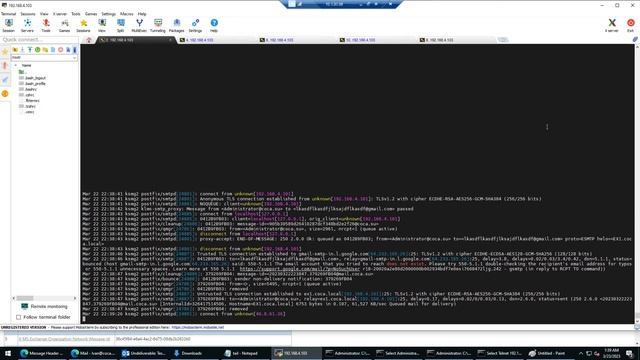Go to the home tab icon
640x360 pixels.
pos(89,40)
